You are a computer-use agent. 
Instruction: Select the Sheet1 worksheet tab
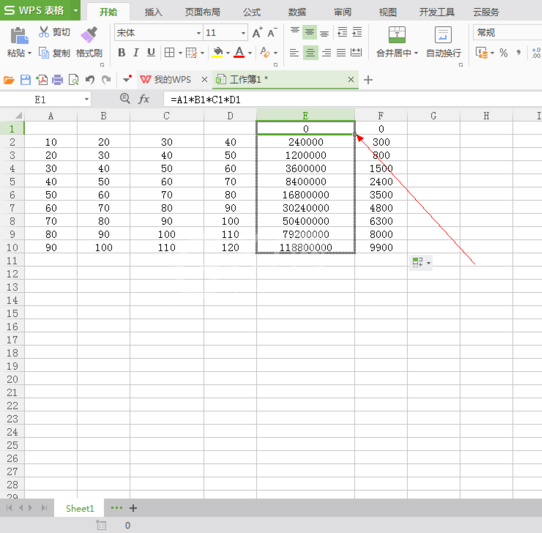80,508
